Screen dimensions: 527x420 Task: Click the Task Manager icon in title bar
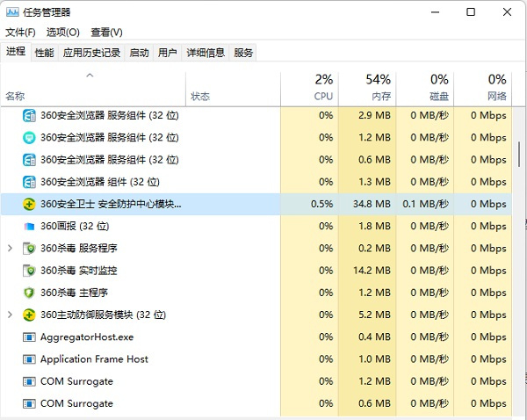point(14,12)
